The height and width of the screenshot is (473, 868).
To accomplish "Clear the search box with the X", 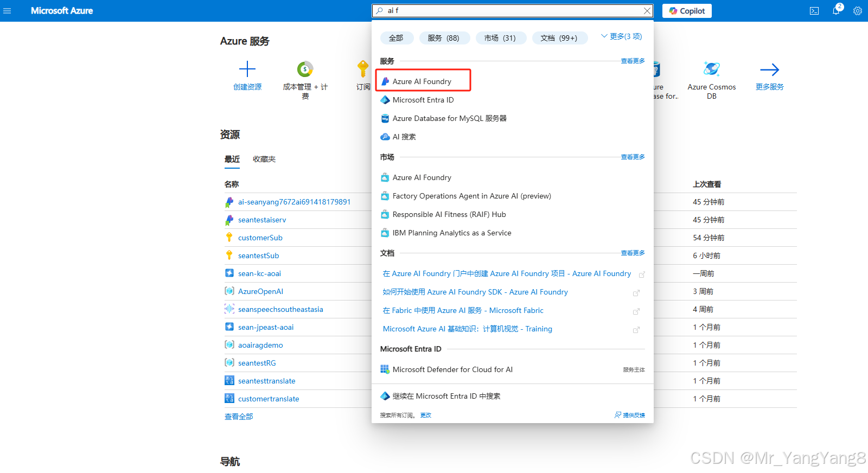I will pyautogui.click(x=647, y=11).
